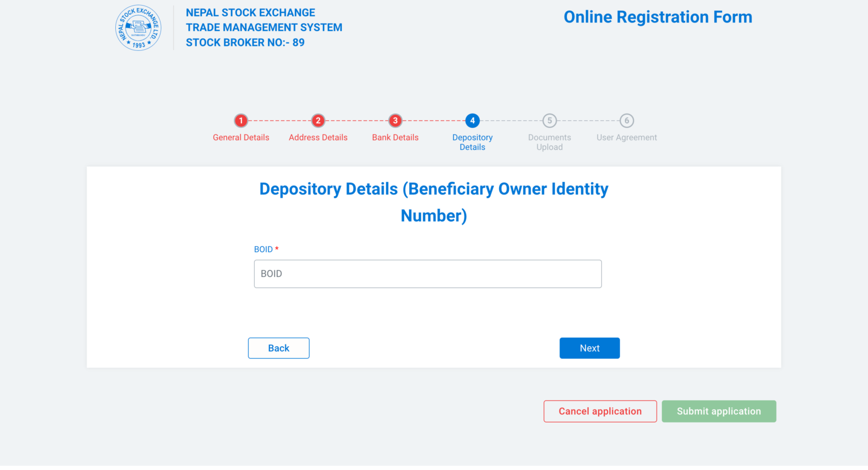Image resolution: width=868 pixels, height=470 pixels.
Task: Click inside the BOID input field
Action: (x=428, y=274)
